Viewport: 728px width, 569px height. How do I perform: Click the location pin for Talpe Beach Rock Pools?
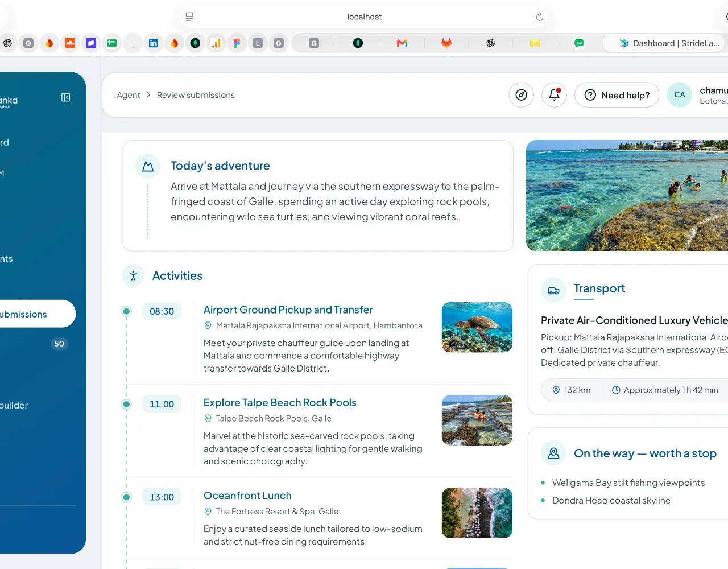(x=208, y=418)
